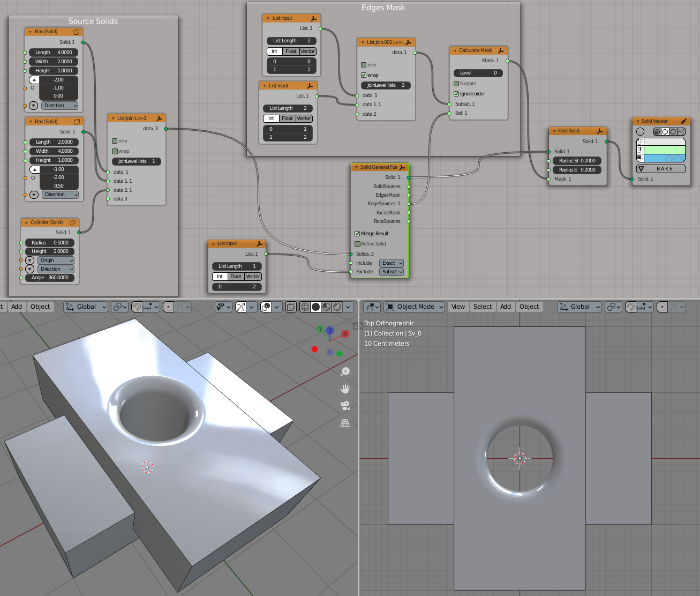Screen dimensions: 700x596
Task: Switch to material preview shading
Action: [x=326, y=307]
